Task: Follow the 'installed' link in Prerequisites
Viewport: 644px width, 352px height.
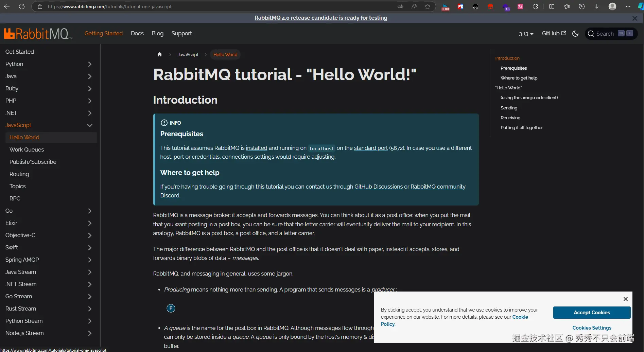Action: tap(257, 148)
